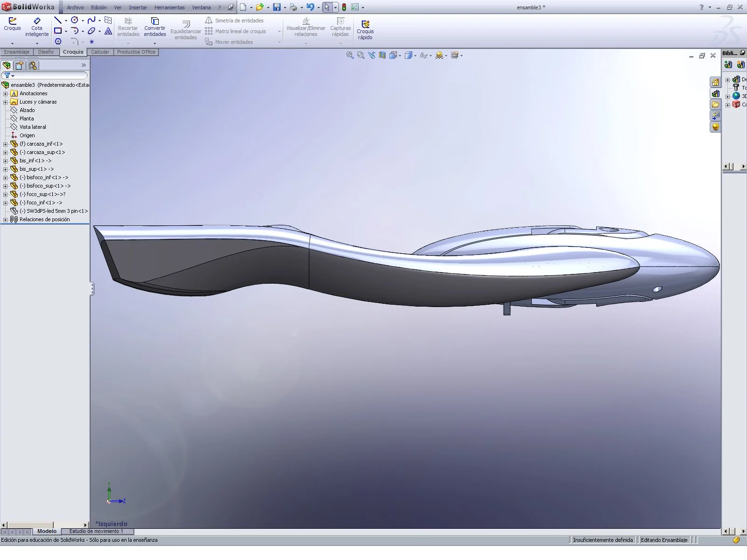The height and width of the screenshot is (560, 747).
Task: Insert a sketch Point
Action: coord(92,42)
